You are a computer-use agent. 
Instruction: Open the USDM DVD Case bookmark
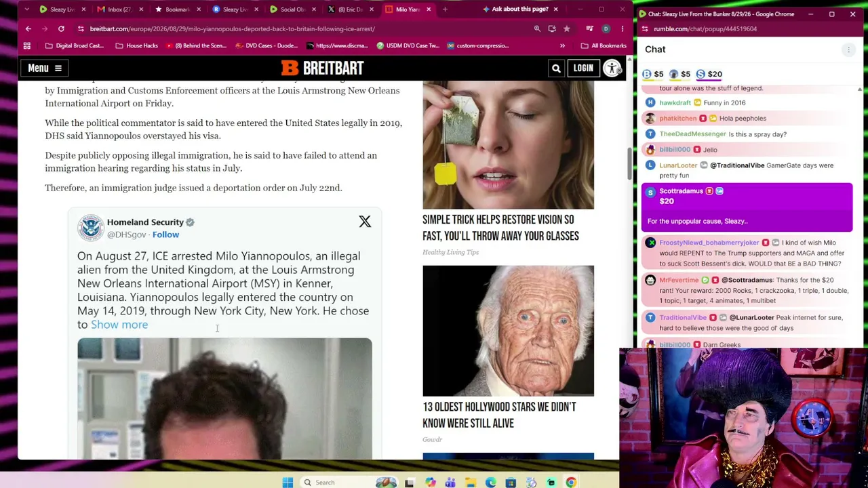point(410,45)
